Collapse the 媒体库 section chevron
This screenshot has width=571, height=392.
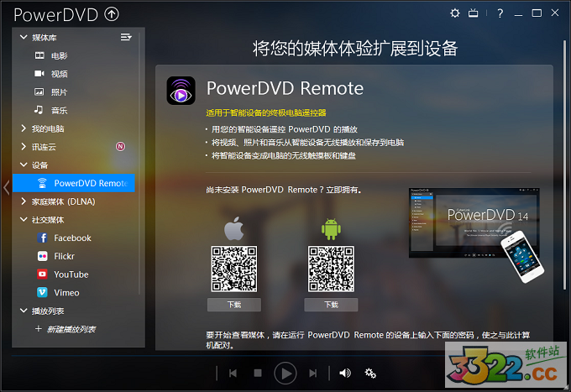click(x=24, y=37)
